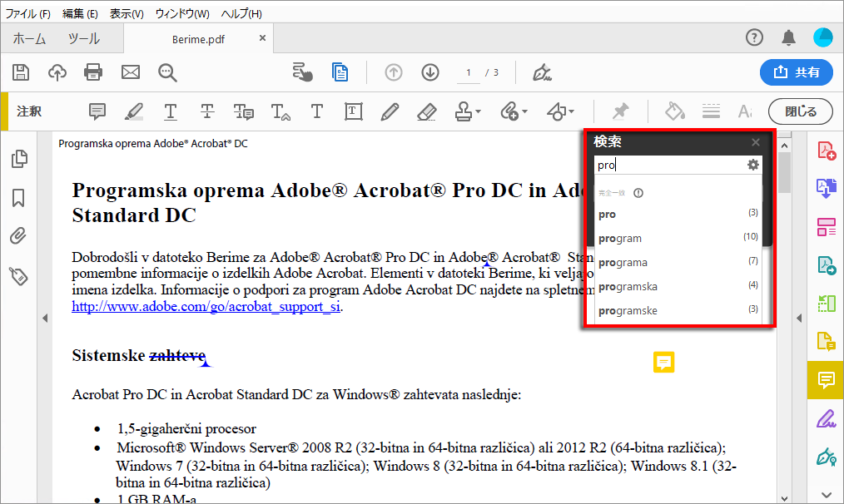The image size is (844, 504).
Task: Open the bookmarks panel icon
Action: 18,198
